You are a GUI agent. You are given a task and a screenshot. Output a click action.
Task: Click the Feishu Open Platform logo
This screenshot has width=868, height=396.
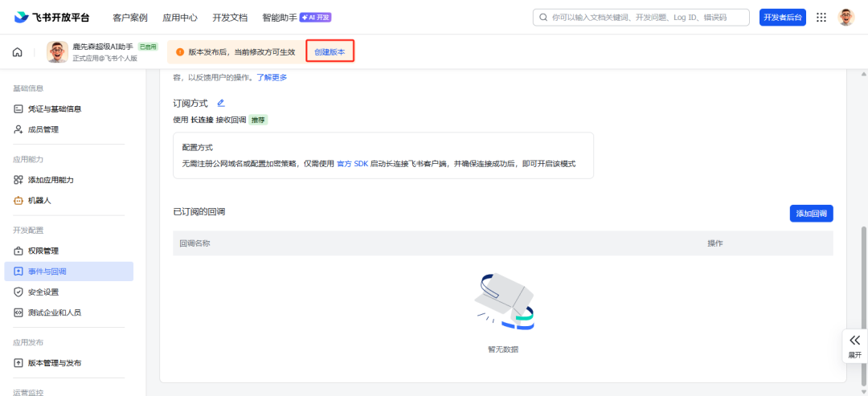[x=51, y=17]
